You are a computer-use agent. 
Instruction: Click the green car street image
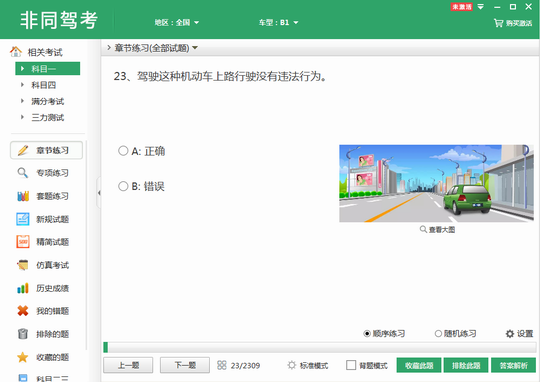coord(436,183)
